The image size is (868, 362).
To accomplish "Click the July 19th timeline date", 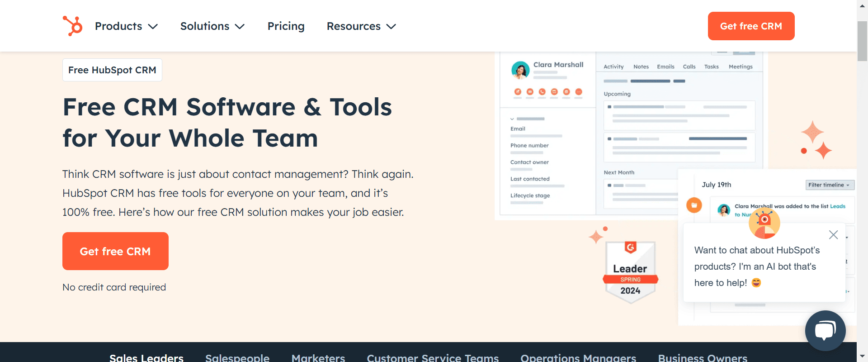I will (716, 185).
